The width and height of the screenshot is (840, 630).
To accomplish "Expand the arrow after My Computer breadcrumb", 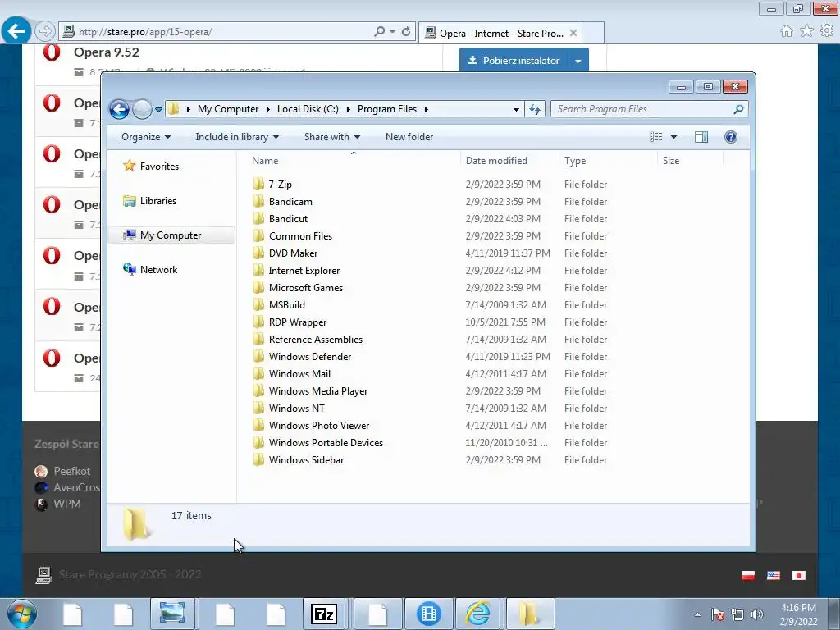I will pos(268,109).
